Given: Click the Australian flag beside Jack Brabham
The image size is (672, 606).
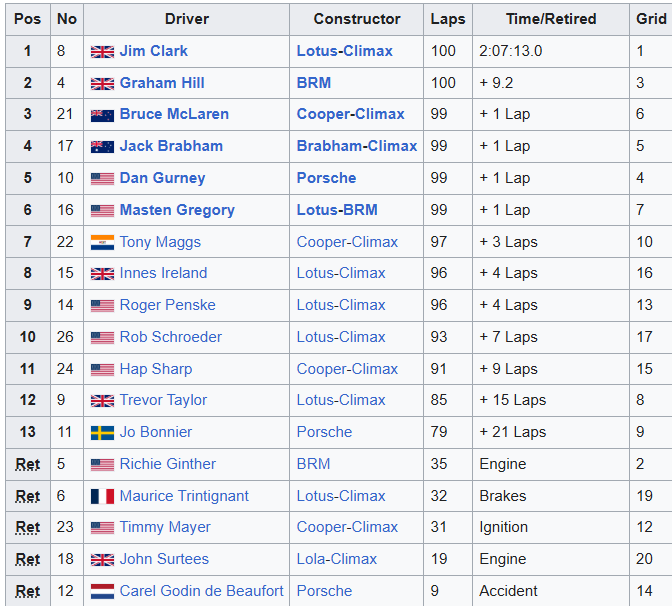Looking at the screenshot, I should pyautogui.click(x=102, y=147).
